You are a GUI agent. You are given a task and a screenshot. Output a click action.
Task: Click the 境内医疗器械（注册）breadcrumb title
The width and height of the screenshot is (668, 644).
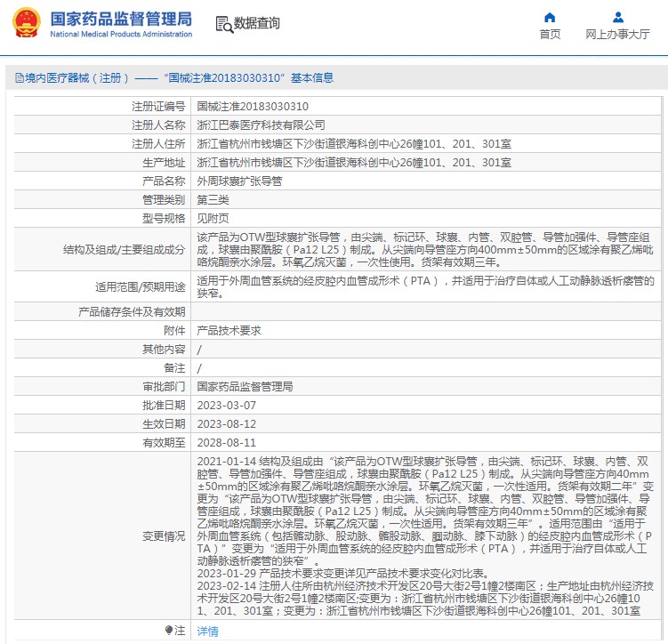[76, 78]
